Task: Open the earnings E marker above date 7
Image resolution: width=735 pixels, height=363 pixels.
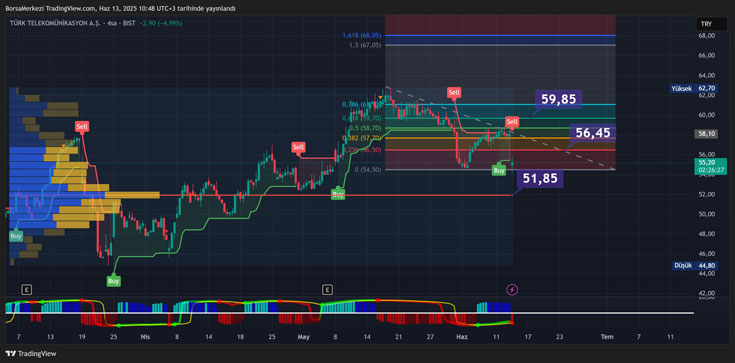Action: 27,290
